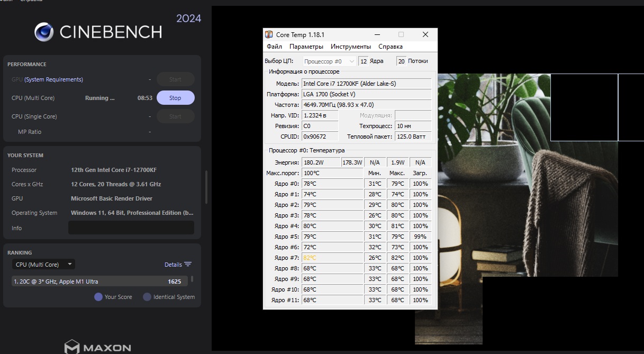644x354 pixels.
Task: Stop the CPU Multi Core benchmark
Action: click(175, 98)
